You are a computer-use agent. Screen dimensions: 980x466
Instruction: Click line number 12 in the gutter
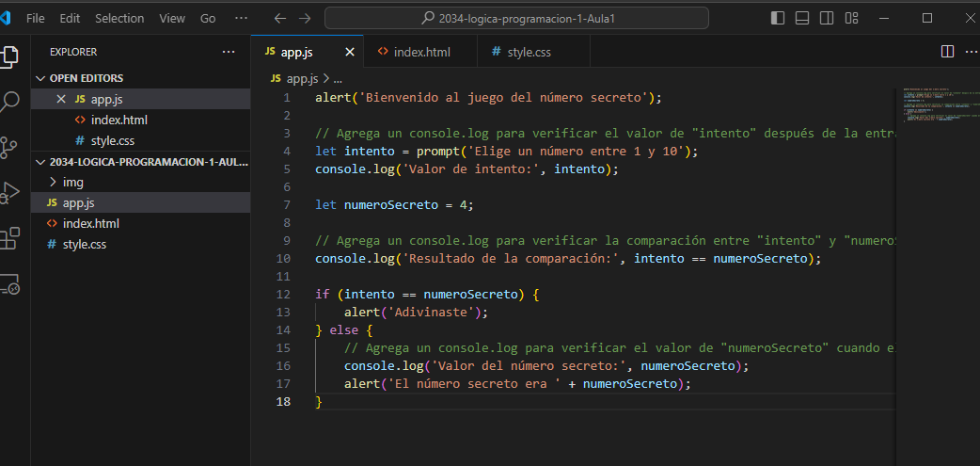pyautogui.click(x=283, y=294)
